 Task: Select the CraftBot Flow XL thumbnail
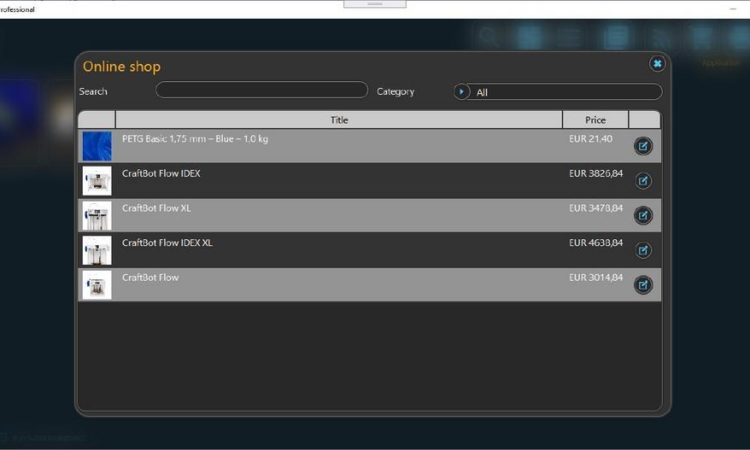(97, 216)
